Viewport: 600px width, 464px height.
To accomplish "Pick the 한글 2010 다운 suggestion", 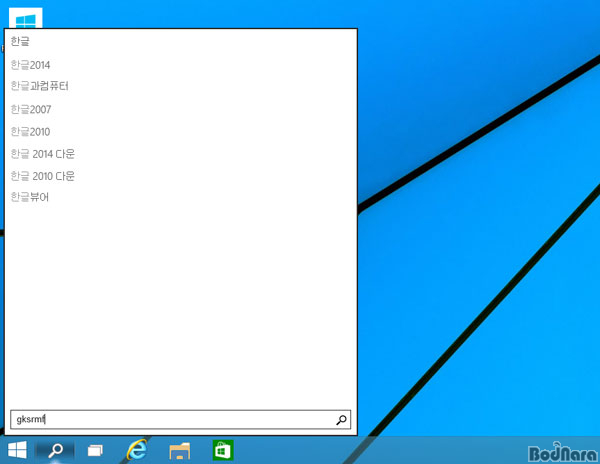I will coord(42,176).
